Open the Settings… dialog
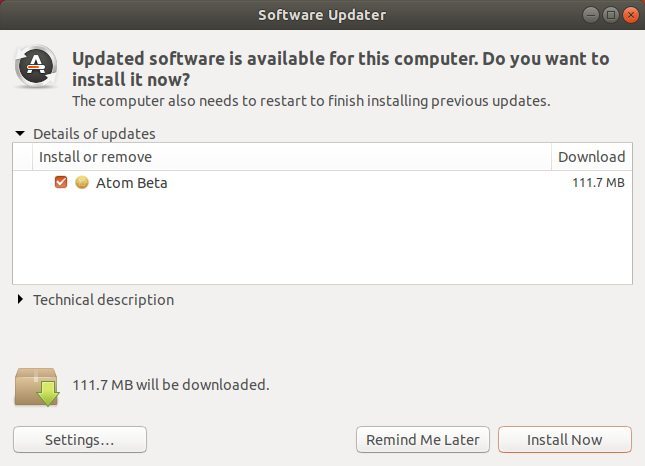The height and width of the screenshot is (466, 645). (x=80, y=440)
